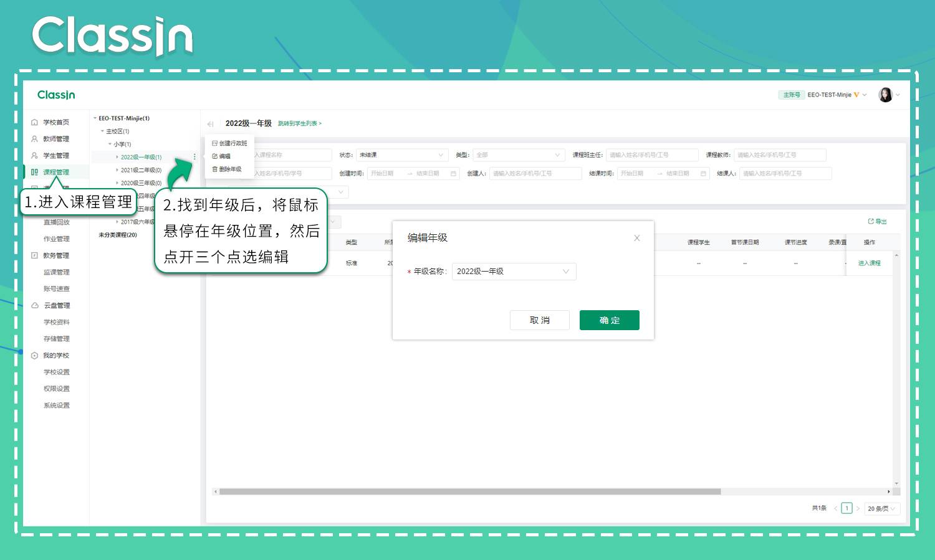This screenshot has height=560, width=935.
Task: Expand the 2022级一年级(1) tree arrow
Action: [x=117, y=157]
